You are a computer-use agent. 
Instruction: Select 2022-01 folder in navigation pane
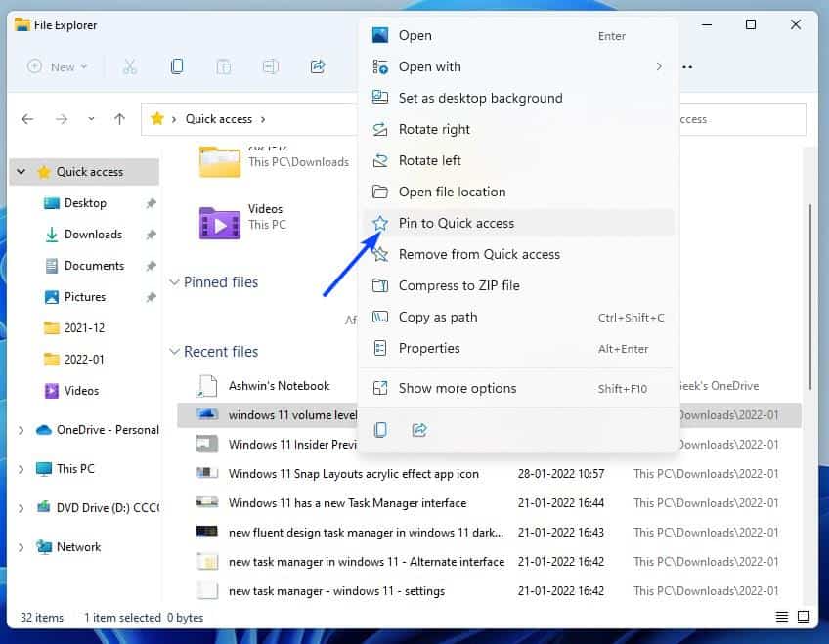click(x=85, y=360)
